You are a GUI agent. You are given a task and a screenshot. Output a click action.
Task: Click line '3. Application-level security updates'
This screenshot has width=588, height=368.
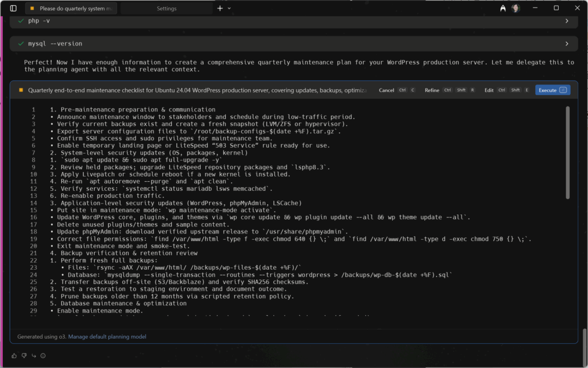click(x=176, y=203)
